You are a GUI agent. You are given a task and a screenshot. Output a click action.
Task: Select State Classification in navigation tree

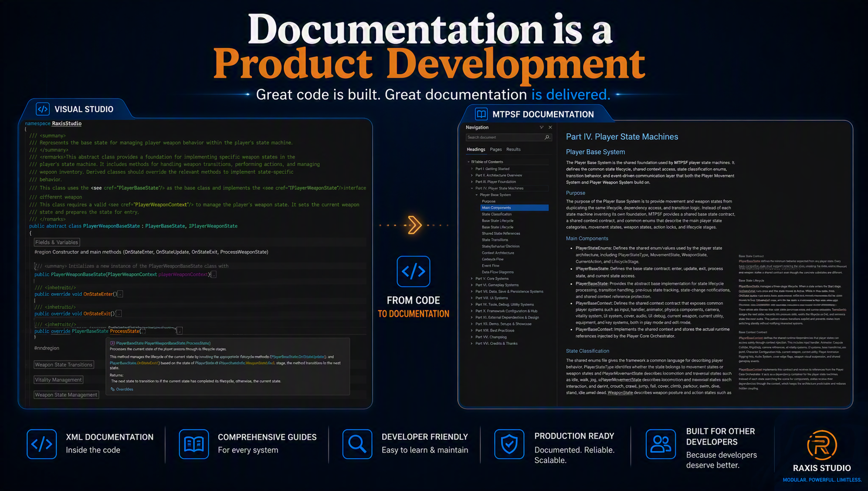[497, 214]
